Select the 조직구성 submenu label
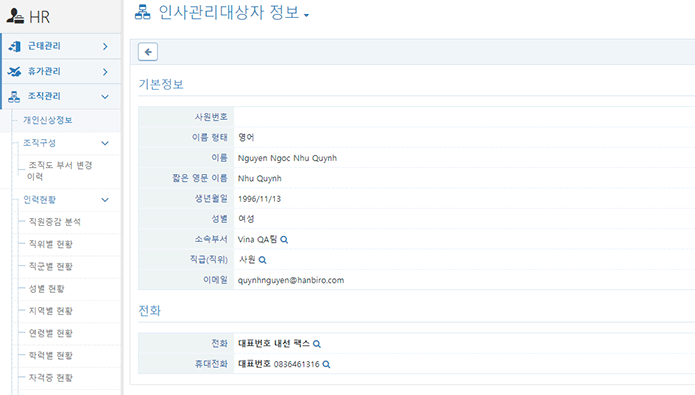Screen dimensions: 695x395 [39, 143]
